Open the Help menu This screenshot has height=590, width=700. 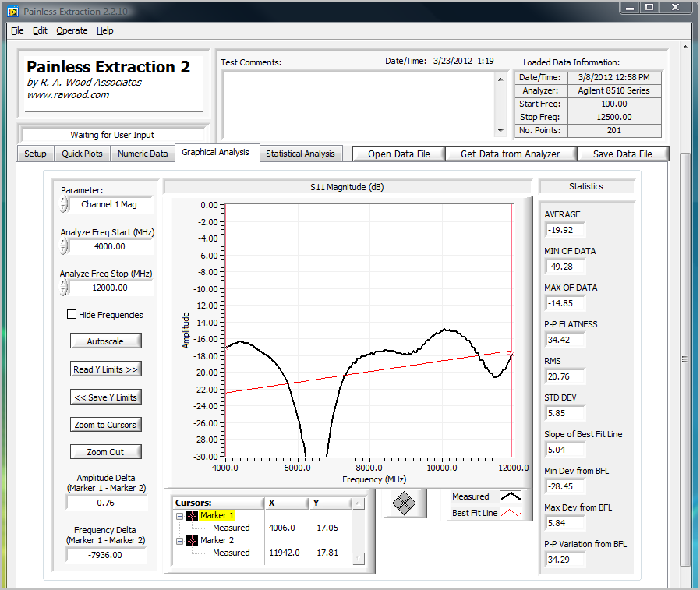point(105,30)
